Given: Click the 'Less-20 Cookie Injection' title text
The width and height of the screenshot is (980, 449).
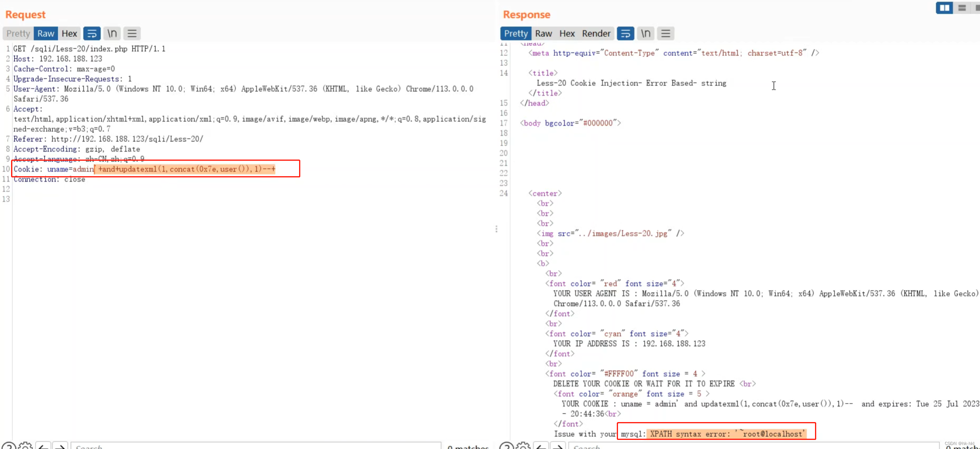Looking at the screenshot, I should [631, 83].
